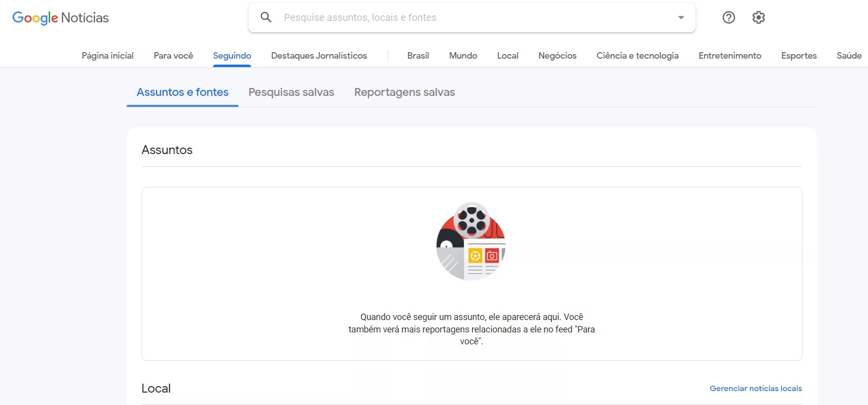Viewport: 868px width, 405px height.
Task: Click Gerenciar notícias locais link
Action: tap(756, 389)
